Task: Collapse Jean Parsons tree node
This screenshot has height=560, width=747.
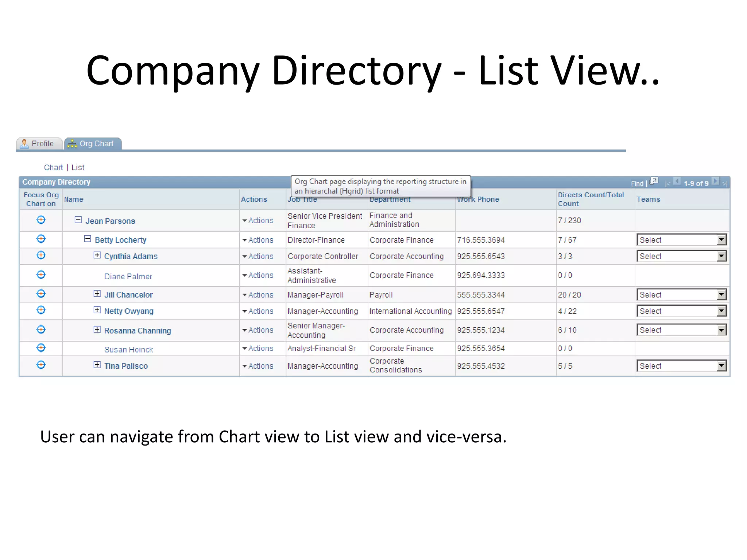Action: pyautogui.click(x=78, y=220)
